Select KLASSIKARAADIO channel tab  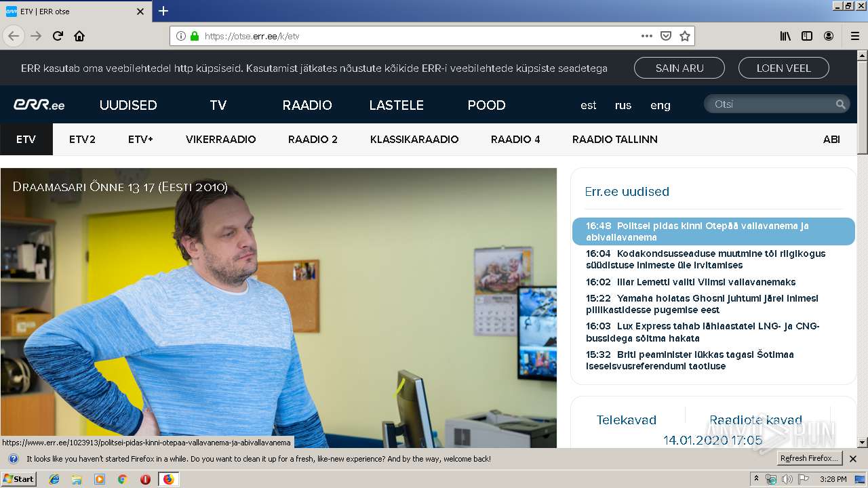(x=414, y=140)
